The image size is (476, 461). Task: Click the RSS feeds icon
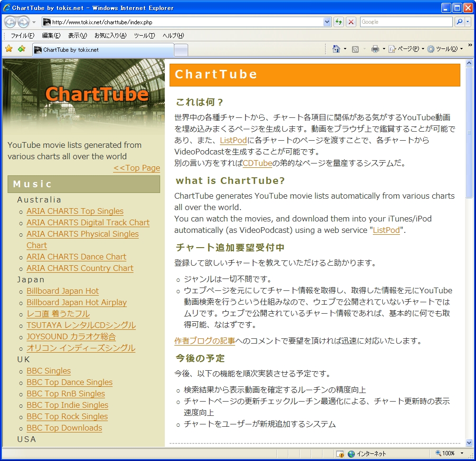click(x=355, y=49)
